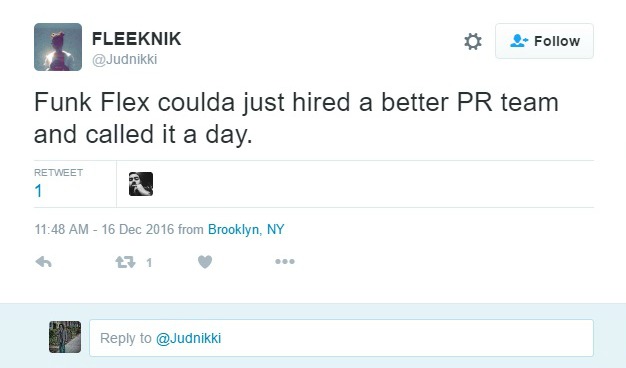Open FLEEKNIK's profile picture
This screenshot has height=368, width=626.
click(58, 47)
